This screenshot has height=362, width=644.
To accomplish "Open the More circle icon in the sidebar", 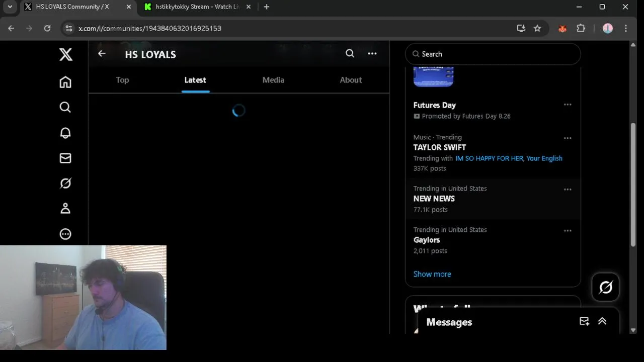I will 65,234.
